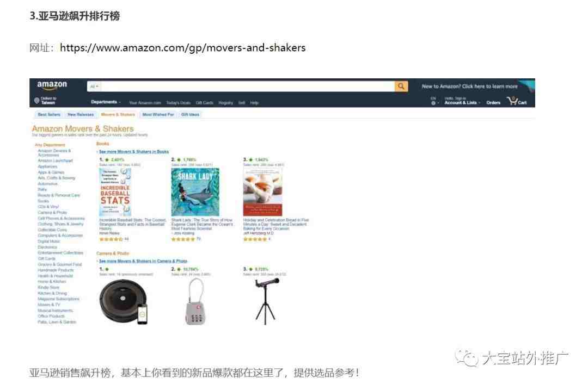Click the Orders link

(x=493, y=102)
